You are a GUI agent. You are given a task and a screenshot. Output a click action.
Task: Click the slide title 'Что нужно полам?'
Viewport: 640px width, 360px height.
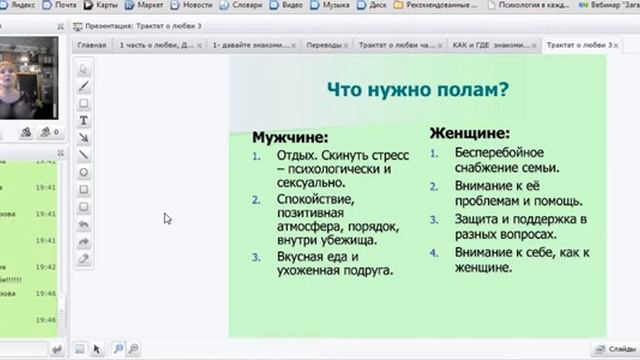(x=418, y=89)
